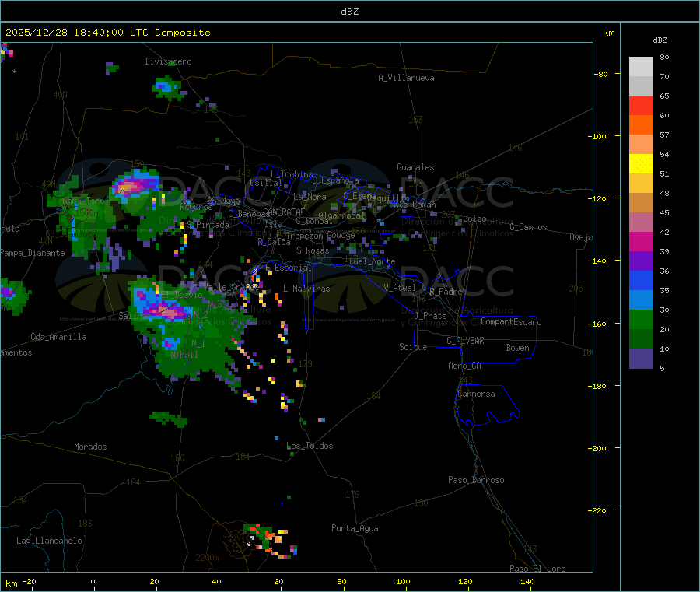Screen dimensions: 700x592
Task: Click the Paso_Barroso map label
Action: point(476,480)
